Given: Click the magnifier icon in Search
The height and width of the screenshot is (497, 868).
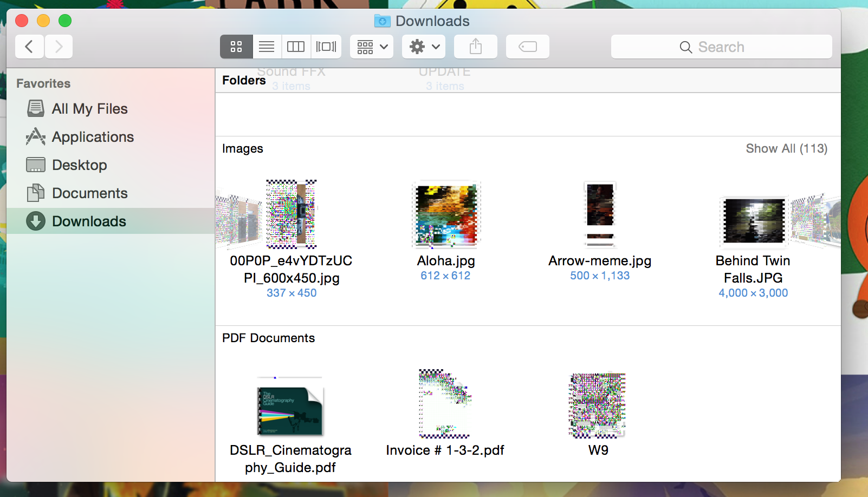Looking at the screenshot, I should (x=686, y=47).
